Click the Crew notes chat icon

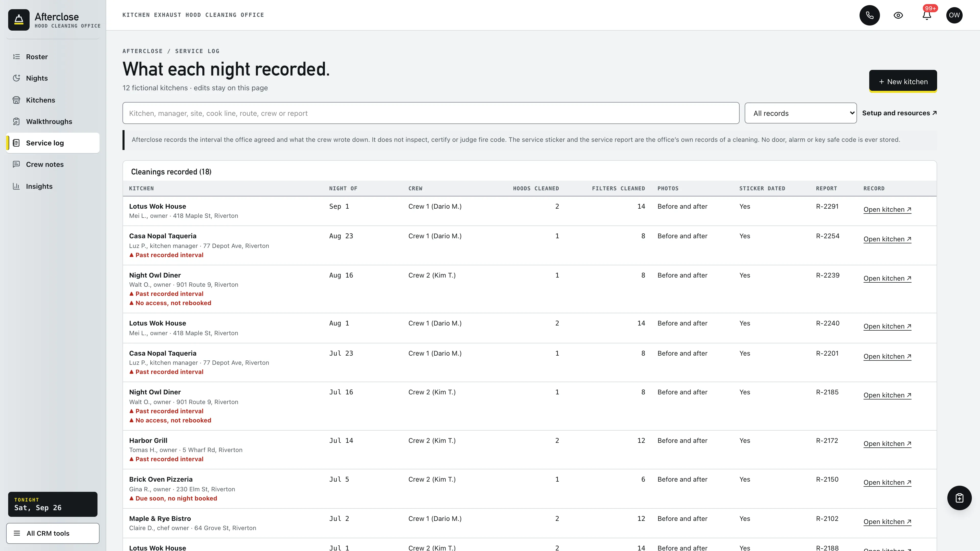coord(16,164)
